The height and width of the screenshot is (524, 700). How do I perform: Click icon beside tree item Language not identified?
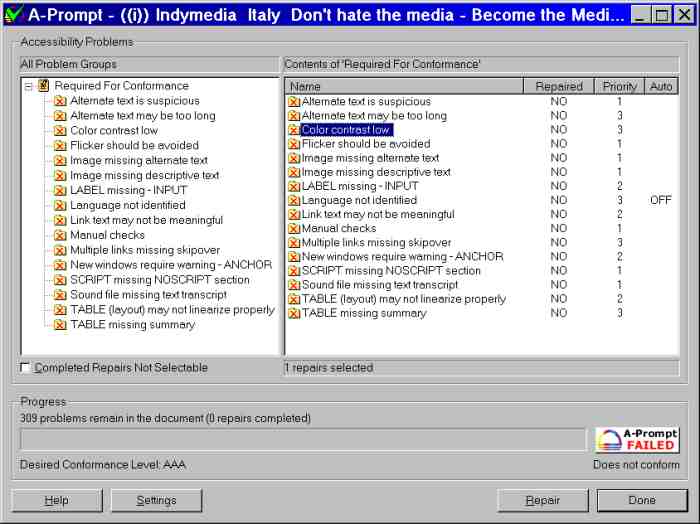pyautogui.click(x=60, y=205)
